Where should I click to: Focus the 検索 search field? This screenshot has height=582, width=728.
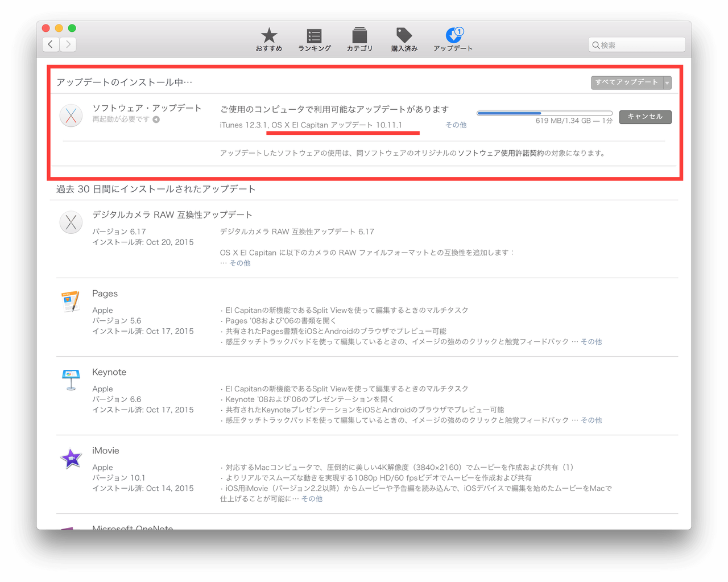point(636,45)
